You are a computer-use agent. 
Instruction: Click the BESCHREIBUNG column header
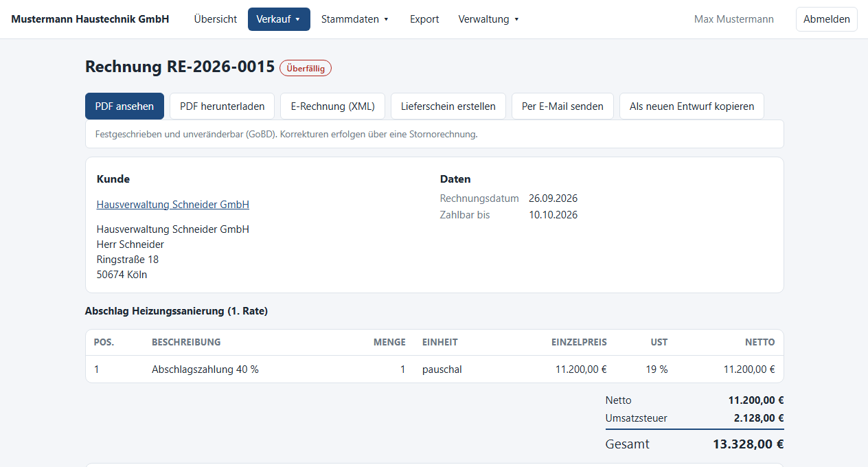coord(186,342)
